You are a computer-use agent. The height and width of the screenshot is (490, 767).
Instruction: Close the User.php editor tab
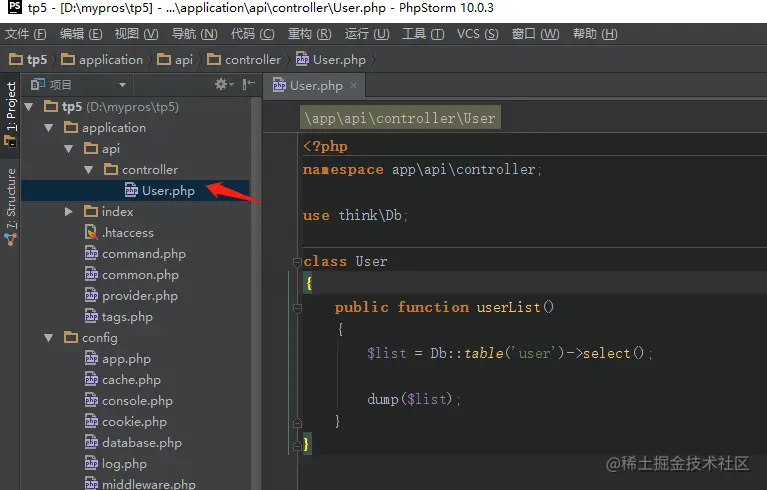click(354, 86)
